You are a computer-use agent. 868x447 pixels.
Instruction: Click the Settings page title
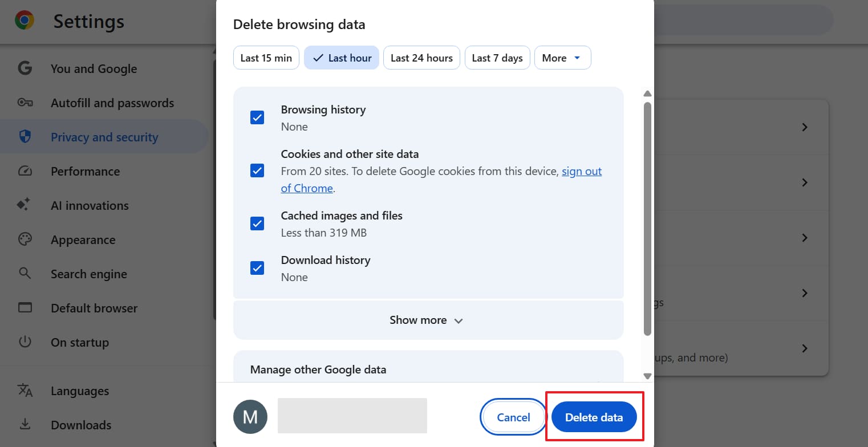89,22
